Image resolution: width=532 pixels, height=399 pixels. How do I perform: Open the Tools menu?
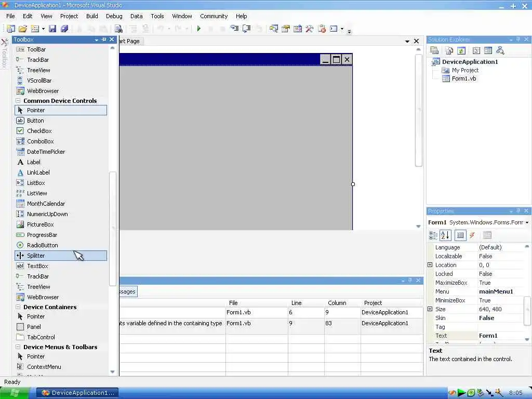(x=157, y=16)
